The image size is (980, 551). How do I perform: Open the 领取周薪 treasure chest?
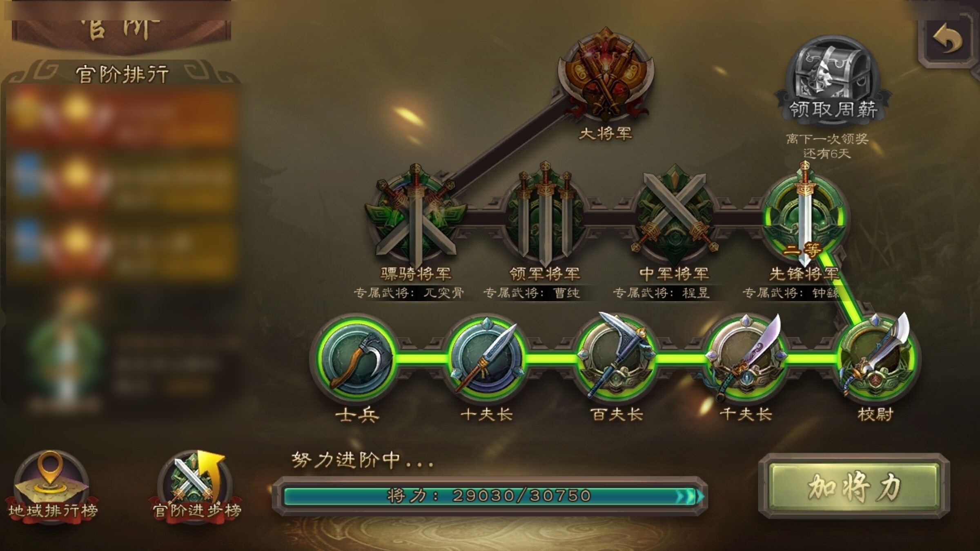click(833, 78)
